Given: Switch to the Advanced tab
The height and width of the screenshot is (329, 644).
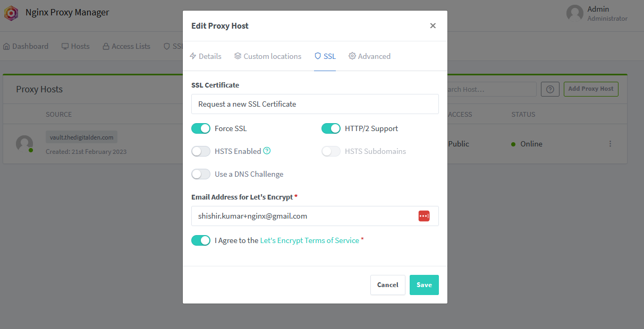Looking at the screenshot, I should click(369, 56).
